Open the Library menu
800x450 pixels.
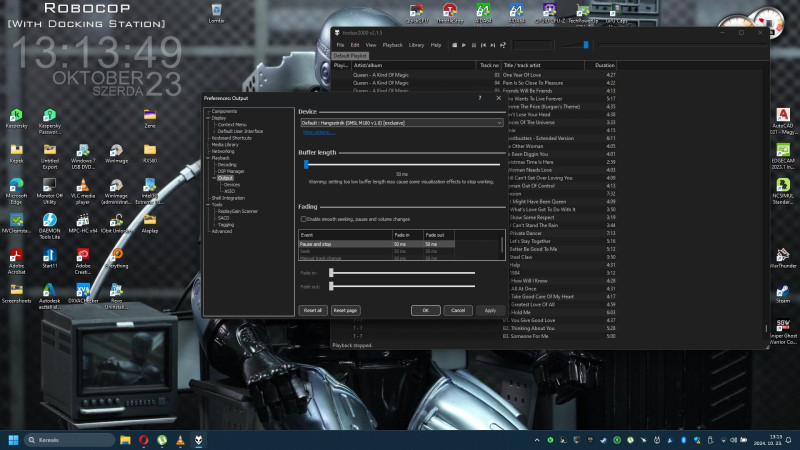tap(416, 45)
